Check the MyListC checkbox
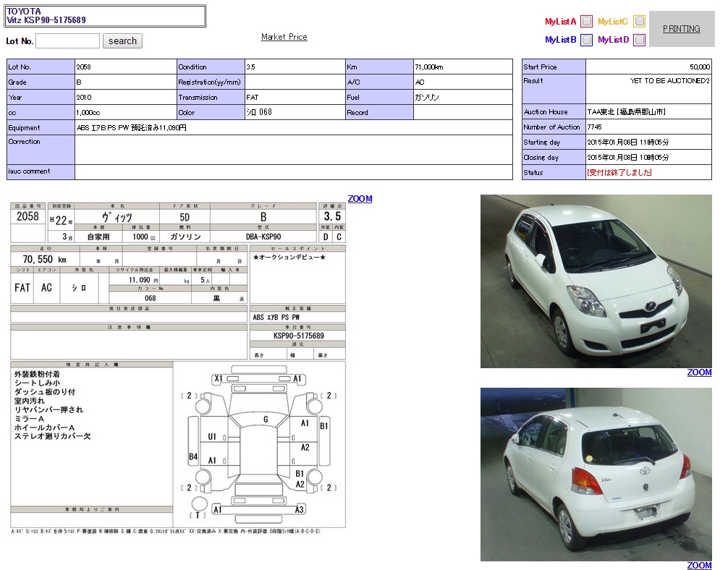The width and height of the screenshot is (728, 570). [x=639, y=22]
